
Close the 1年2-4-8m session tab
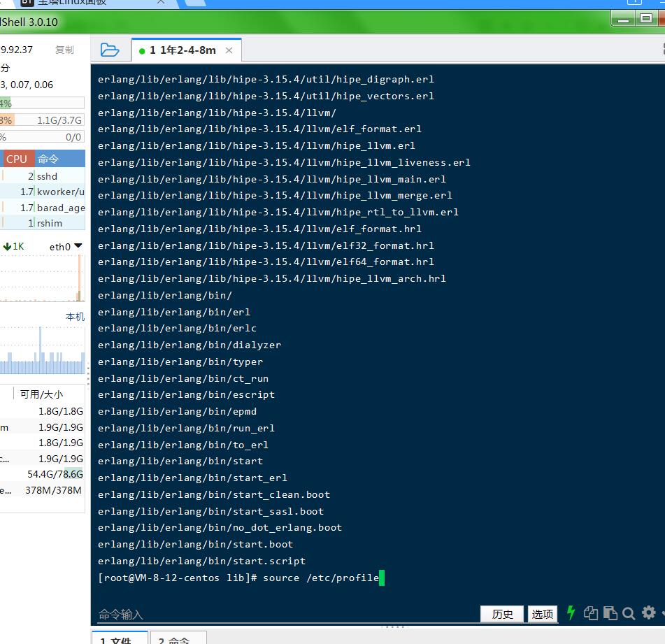(229, 50)
